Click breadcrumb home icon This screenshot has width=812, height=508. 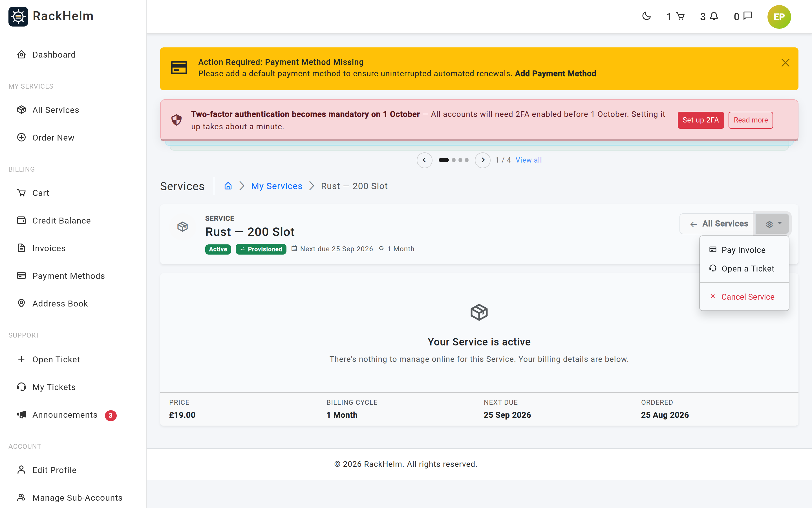pos(228,186)
